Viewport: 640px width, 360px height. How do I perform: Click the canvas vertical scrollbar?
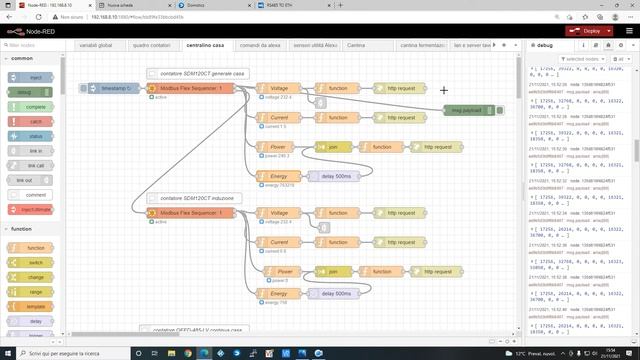click(x=519, y=78)
